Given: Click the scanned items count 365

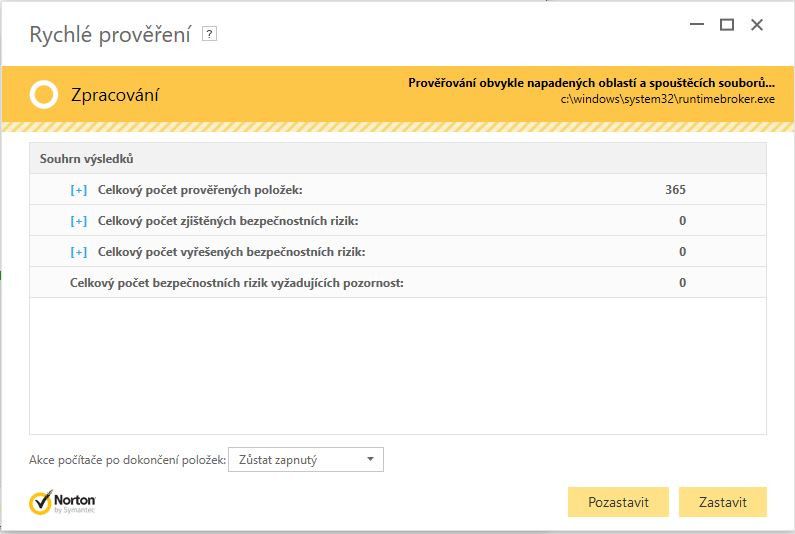Looking at the screenshot, I should coord(675,190).
